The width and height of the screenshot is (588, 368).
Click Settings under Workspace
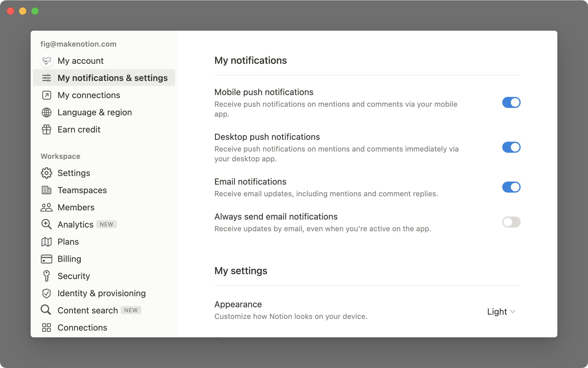coord(74,173)
